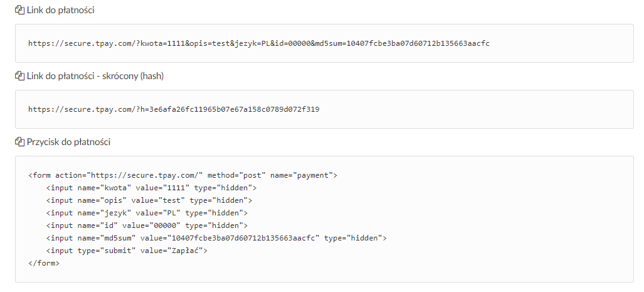Viewport: 644px width, 292px height.
Task: Click 'Link do płatności - skrócony (hash)' label
Action: click(x=95, y=76)
